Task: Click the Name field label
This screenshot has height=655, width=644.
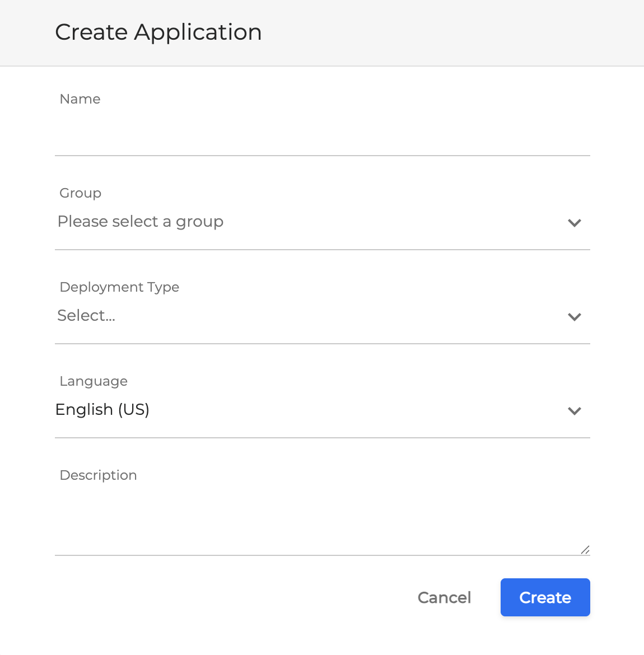Action: click(80, 99)
